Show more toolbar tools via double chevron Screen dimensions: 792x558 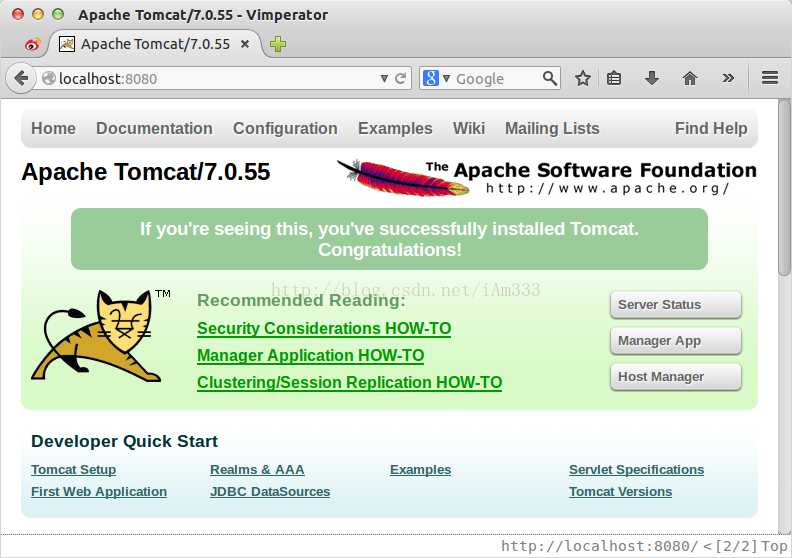(x=728, y=78)
